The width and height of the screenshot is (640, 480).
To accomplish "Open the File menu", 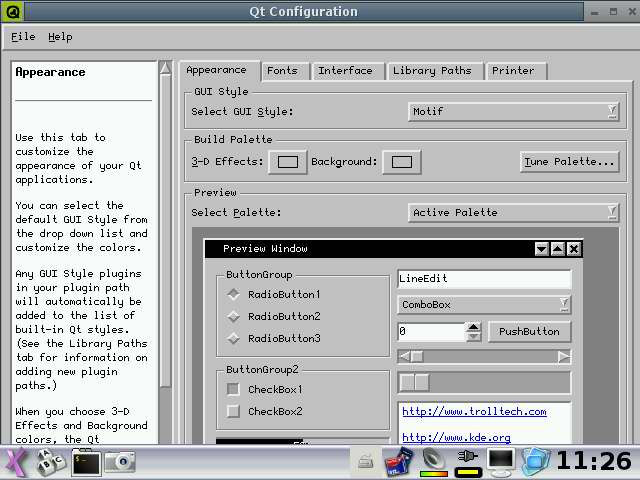I will coord(23,37).
